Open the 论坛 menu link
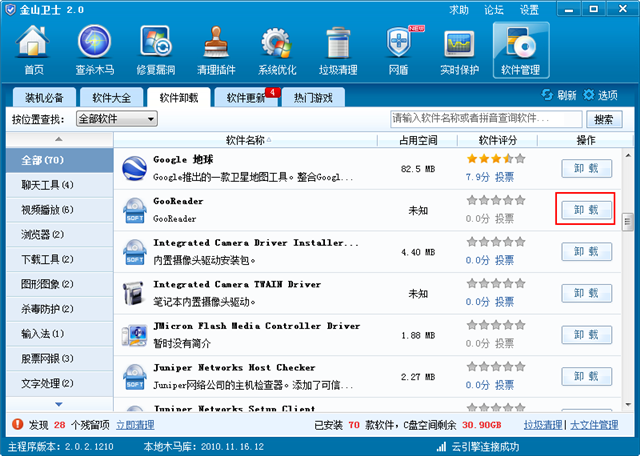640x456 pixels. pos(494,10)
